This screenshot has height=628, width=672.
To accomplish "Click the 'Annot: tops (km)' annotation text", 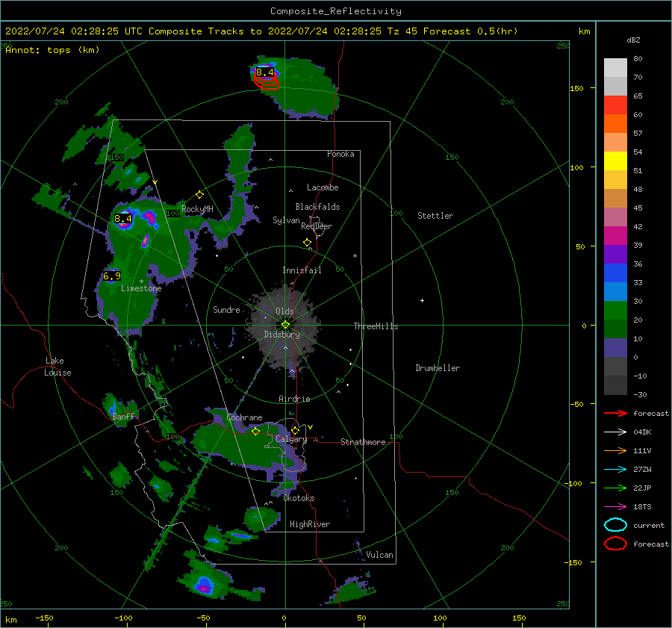I will [x=52, y=50].
